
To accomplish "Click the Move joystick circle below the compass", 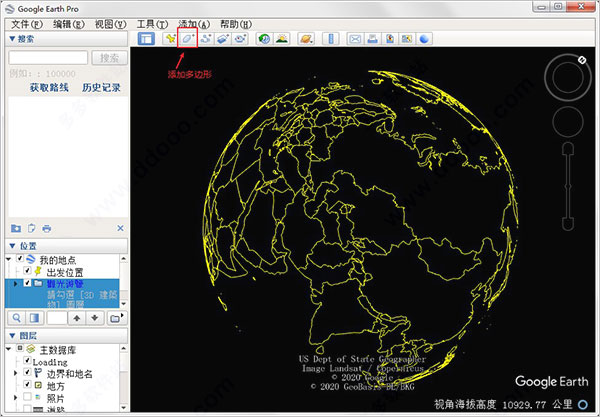I will pos(568,122).
